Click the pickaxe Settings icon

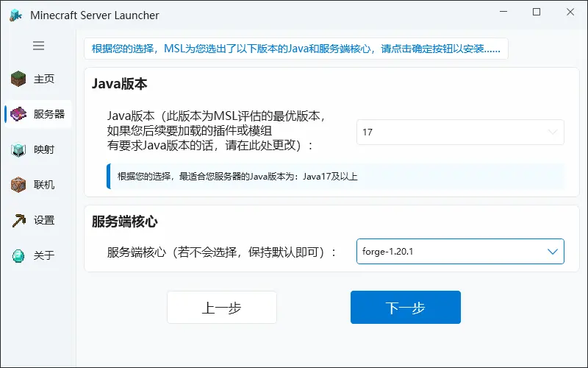(18, 220)
